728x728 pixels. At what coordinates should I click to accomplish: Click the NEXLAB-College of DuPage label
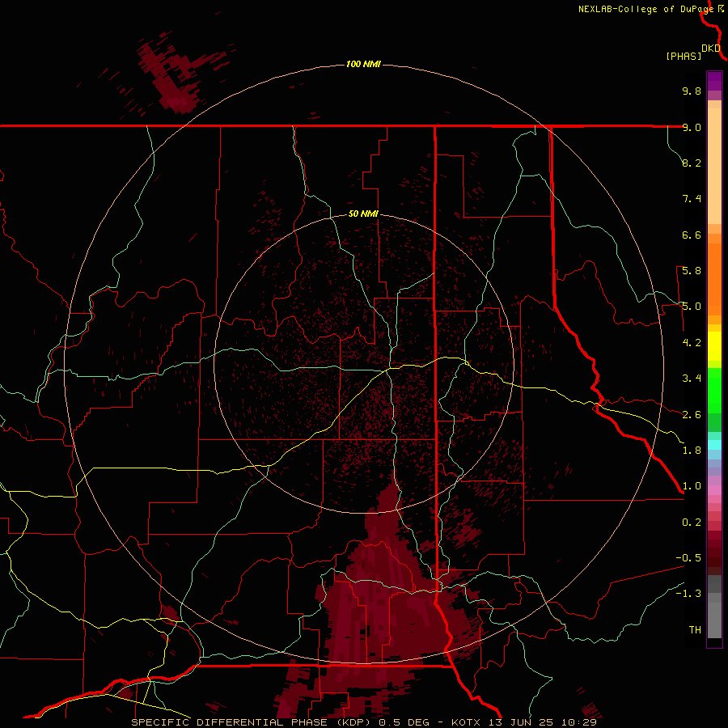coord(645,9)
